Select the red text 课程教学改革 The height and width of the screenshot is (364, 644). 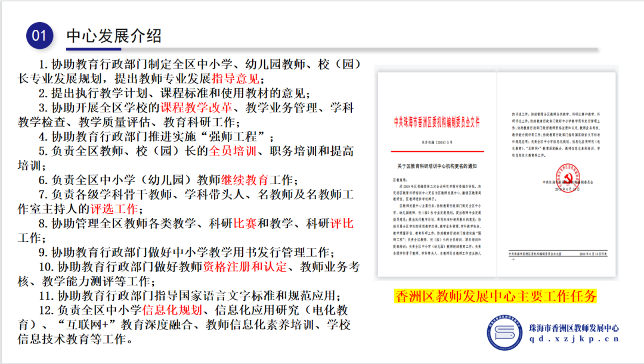[x=196, y=107]
